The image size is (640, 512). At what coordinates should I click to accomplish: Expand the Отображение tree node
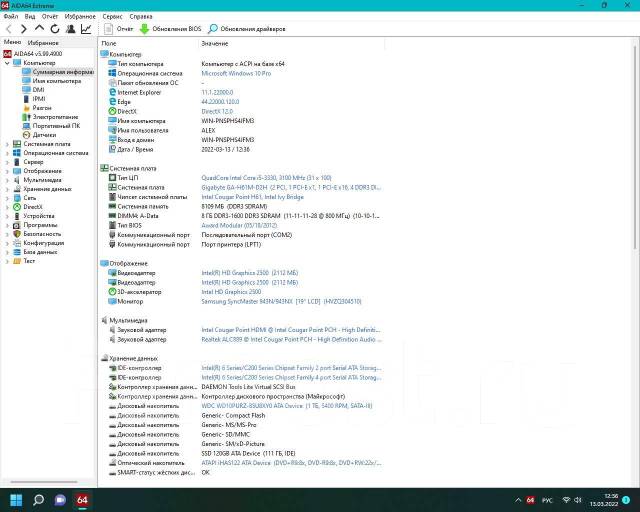pyautogui.click(x=7, y=171)
